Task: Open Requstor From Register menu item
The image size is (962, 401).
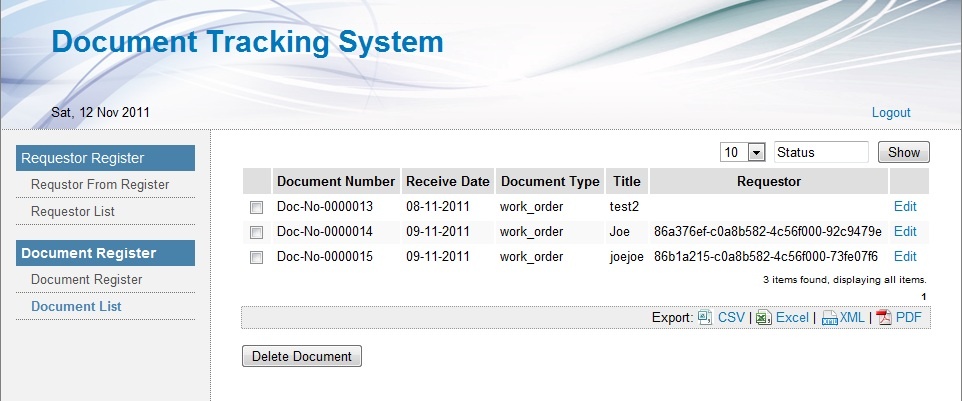Action: point(100,185)
